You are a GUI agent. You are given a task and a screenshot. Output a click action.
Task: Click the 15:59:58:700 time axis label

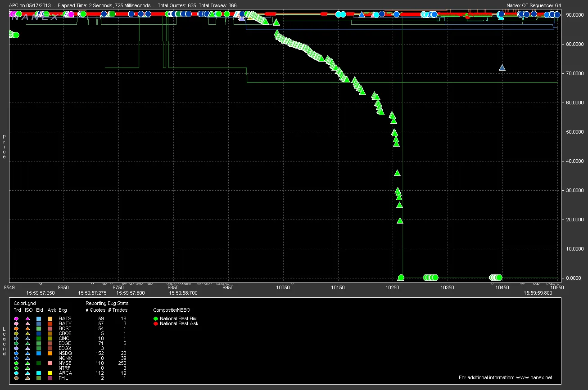pyautogui.click(x=183, y=293)
